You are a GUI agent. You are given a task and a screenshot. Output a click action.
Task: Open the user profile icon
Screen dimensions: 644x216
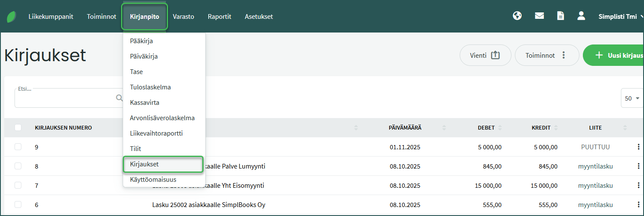click(581, 16)
